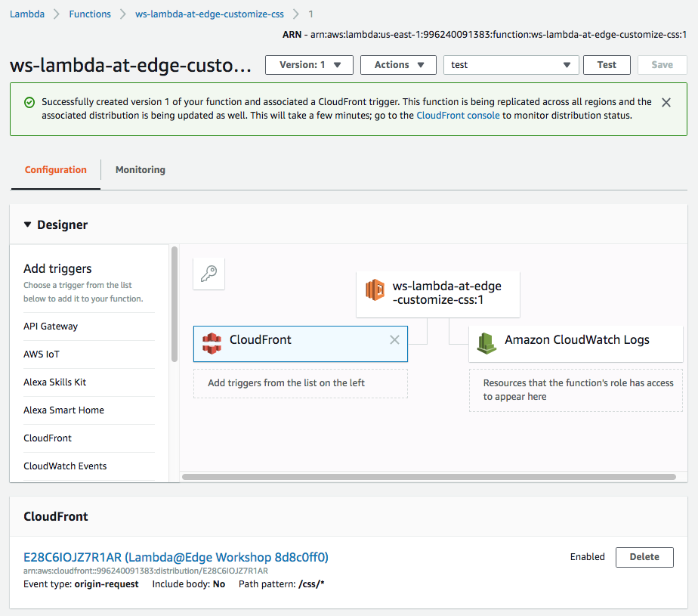
Task: Click the 'Add triggers' heading
Action: coord(57,268)
